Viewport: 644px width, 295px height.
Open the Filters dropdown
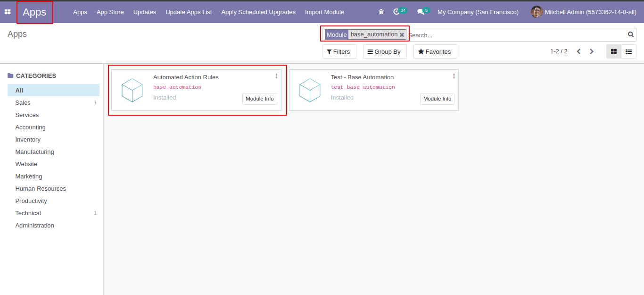point(339,51)
